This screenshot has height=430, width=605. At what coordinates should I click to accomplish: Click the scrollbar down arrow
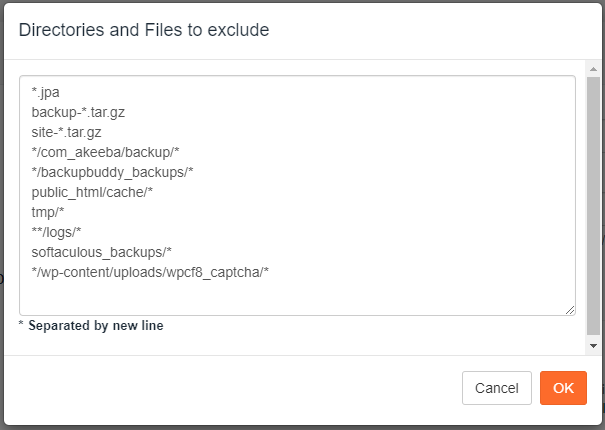point(593,346)
